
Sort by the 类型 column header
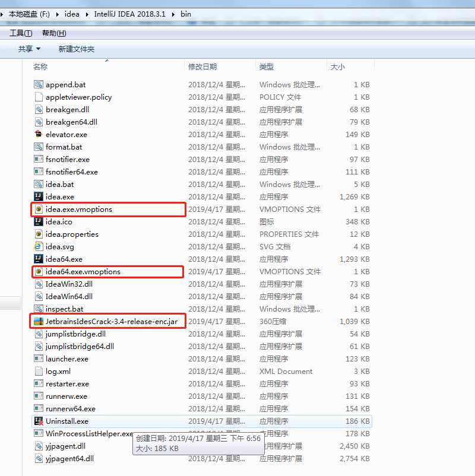coord(267,67)
